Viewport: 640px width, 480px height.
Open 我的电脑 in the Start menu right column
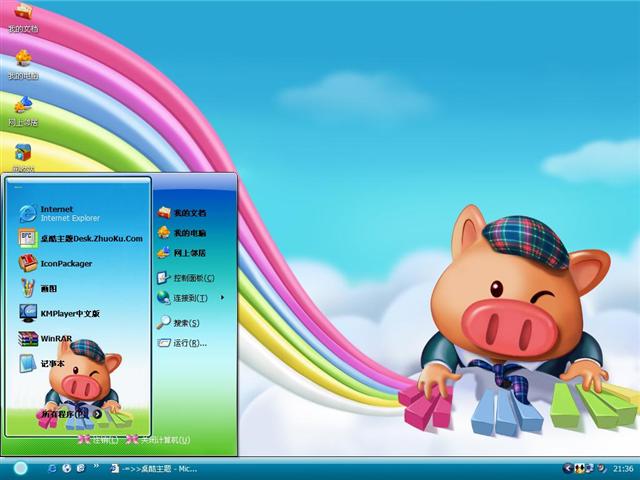coord(182,233)
